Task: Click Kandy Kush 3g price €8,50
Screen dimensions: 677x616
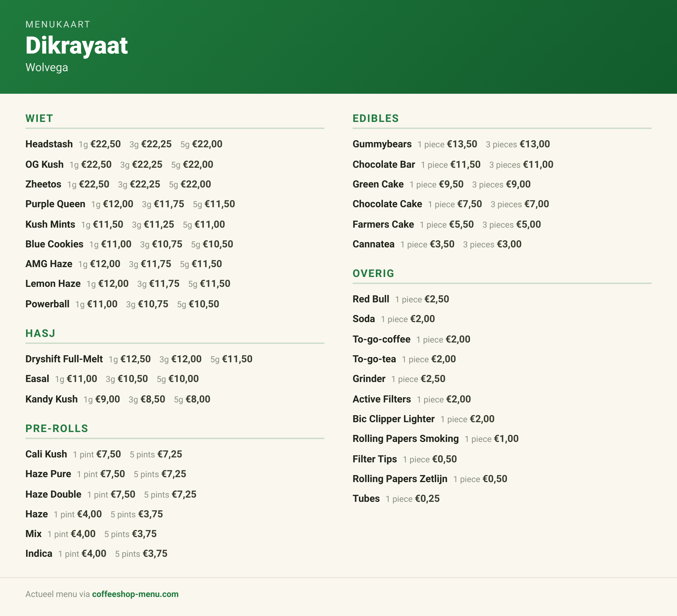Action: (x=153, y=399)
